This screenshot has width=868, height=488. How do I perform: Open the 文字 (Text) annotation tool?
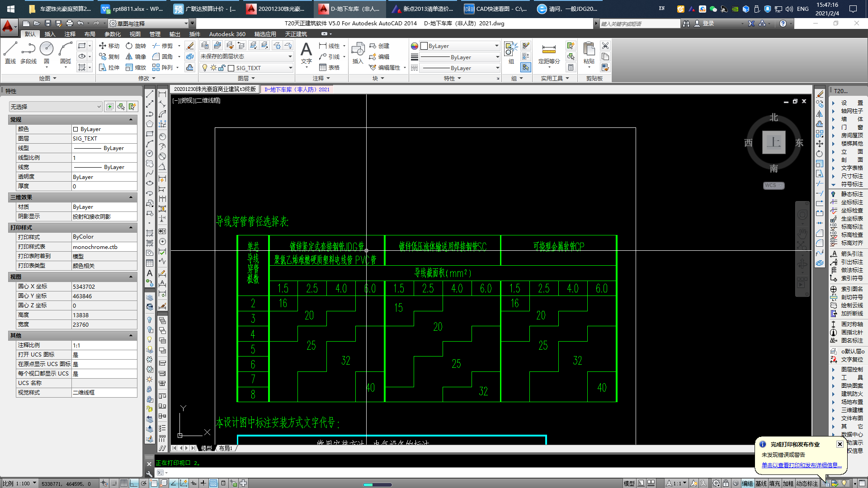click(306, 52)
